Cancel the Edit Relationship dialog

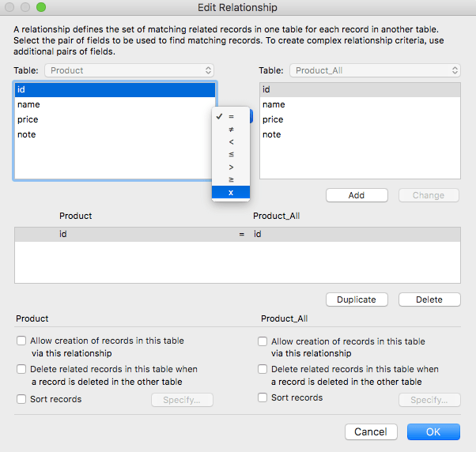pos(371,432)
